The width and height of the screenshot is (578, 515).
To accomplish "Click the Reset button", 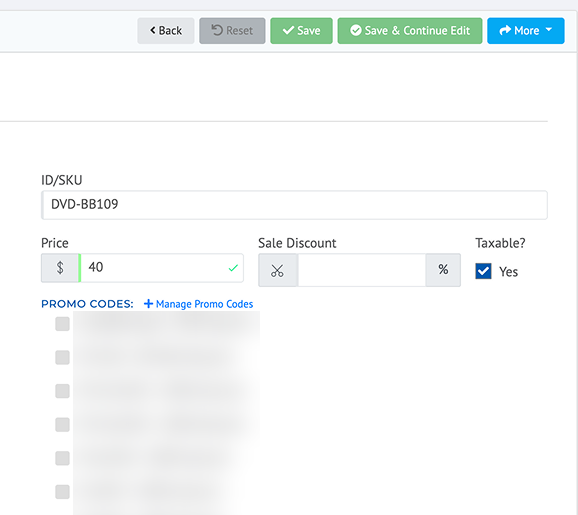I will (232, 31).
